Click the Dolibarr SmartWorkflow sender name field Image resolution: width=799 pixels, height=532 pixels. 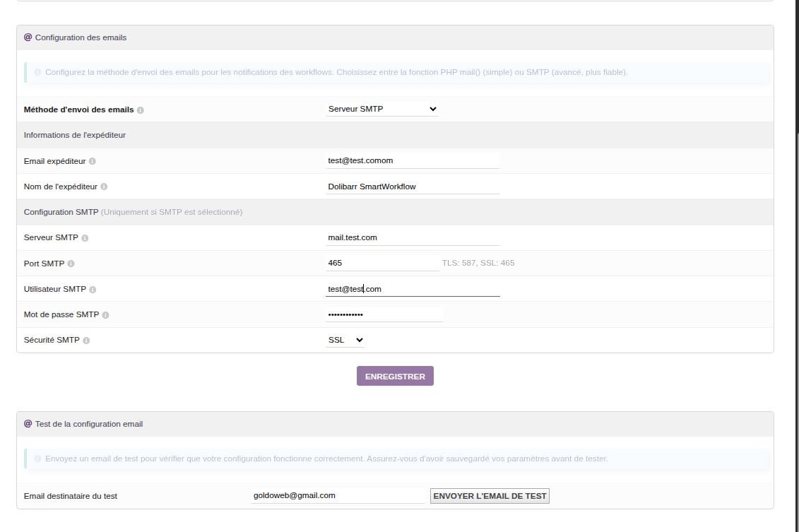412,187
